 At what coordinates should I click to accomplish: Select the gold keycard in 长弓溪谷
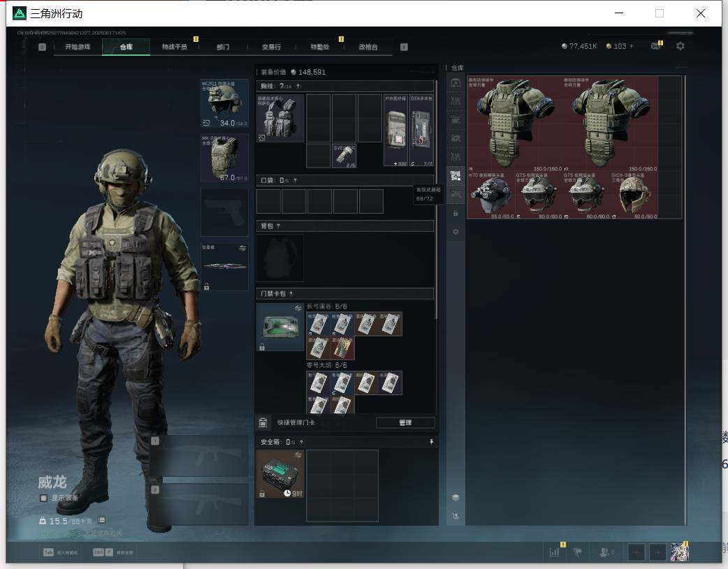click(342, 348)
